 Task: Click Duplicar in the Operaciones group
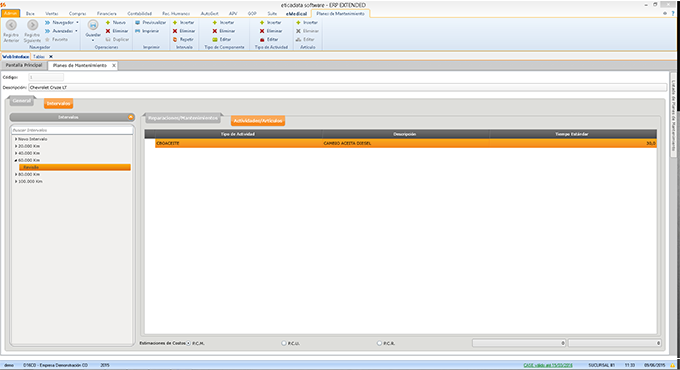coord(117,39)
